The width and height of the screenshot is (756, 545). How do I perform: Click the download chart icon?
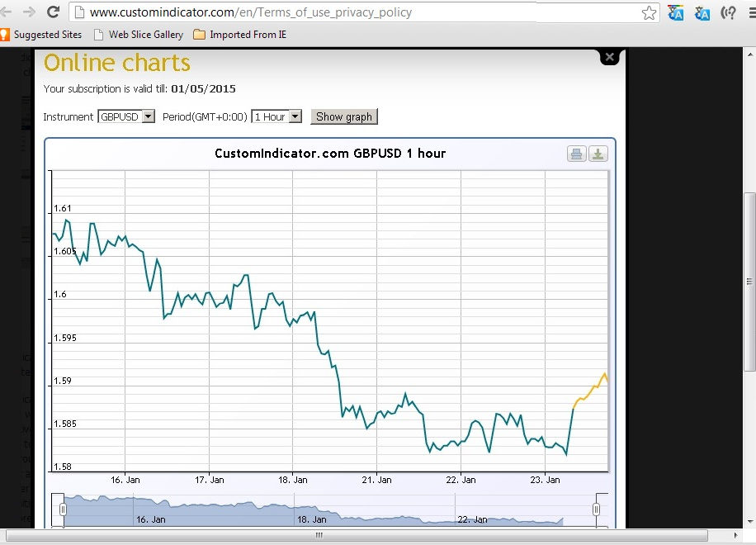pos(598,154)
